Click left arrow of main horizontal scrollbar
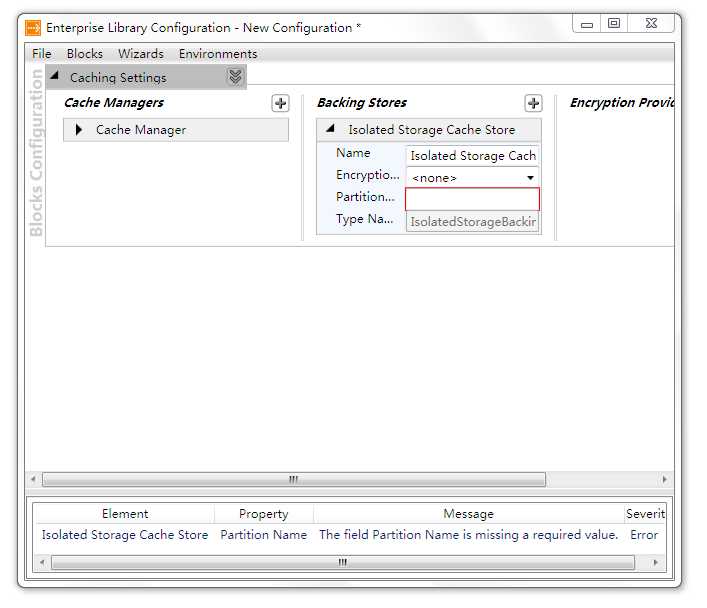Screen dimensions: 707x608 point(33,479)
